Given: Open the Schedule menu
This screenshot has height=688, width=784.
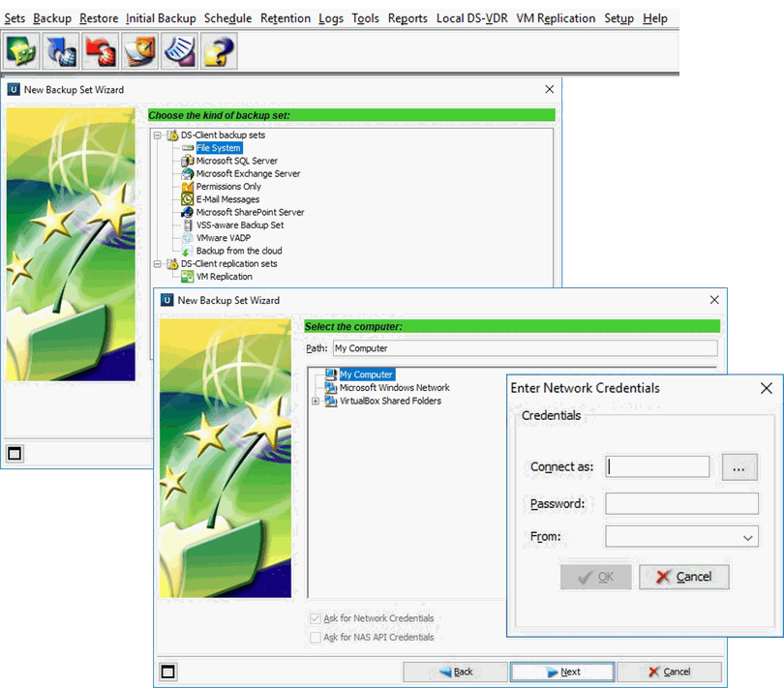Looking at the screenshot, I should (x=227, y=18).
